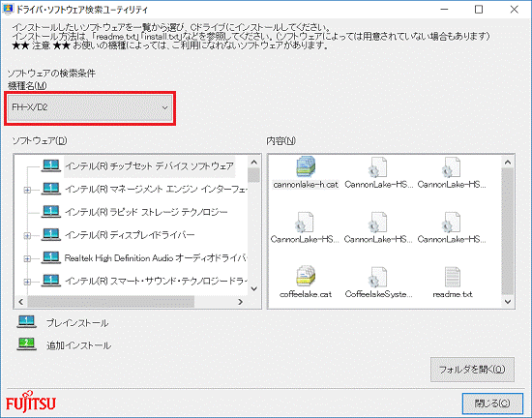Select Realtek High Definition Audio オーディオドライバ row
The image size is (532, 418).
tap(156, 258)
